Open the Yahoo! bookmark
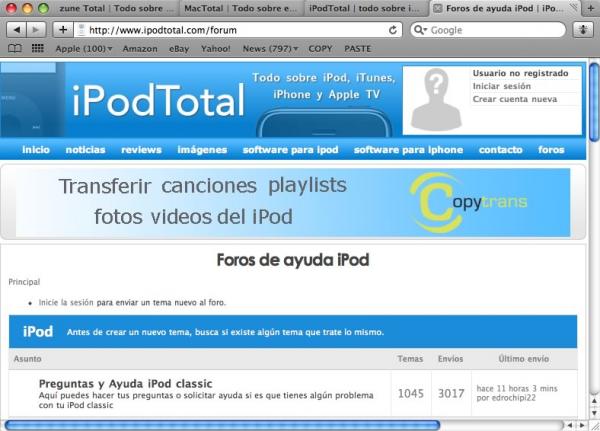Viewport: 600px width, 431px height. (216, 49)
